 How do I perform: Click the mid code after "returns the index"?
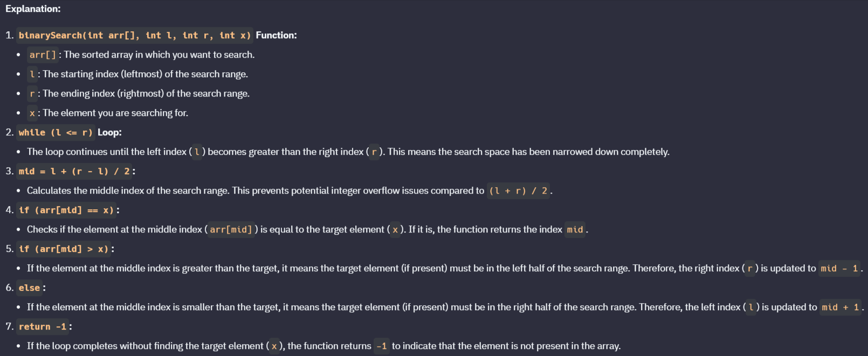pyautogui.click(x=575, y=230)
